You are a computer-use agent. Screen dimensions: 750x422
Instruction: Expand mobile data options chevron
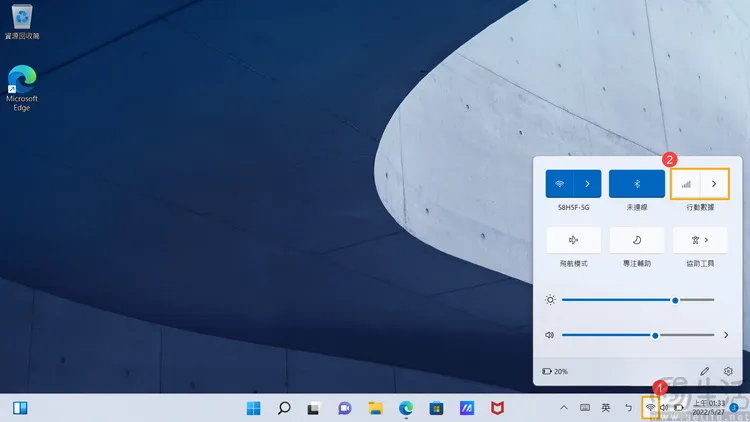(714, 184)
